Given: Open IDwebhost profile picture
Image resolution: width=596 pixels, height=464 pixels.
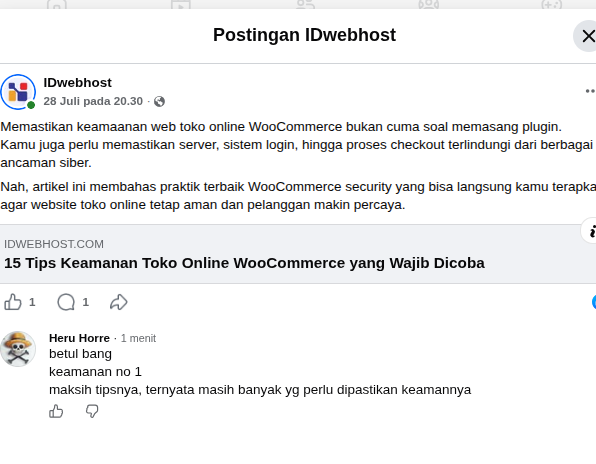Looking at the screenshot, I should 18,92.
